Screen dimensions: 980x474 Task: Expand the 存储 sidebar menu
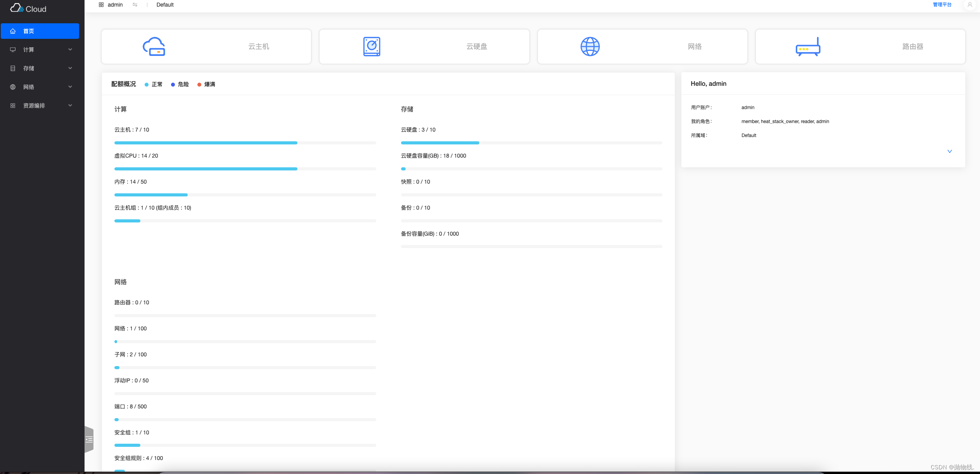pos(40,68)
